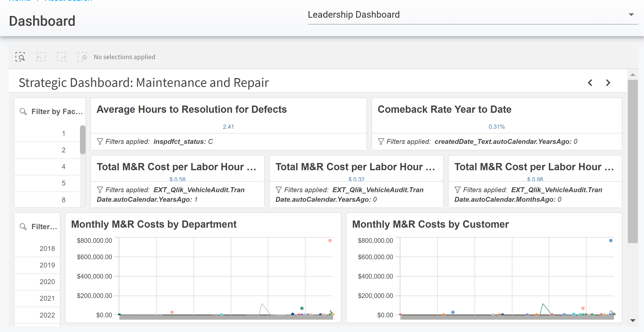The height and width of the screenshot is (332, 644).
Task: Click the step back selection icon
Action: (41, 57)
